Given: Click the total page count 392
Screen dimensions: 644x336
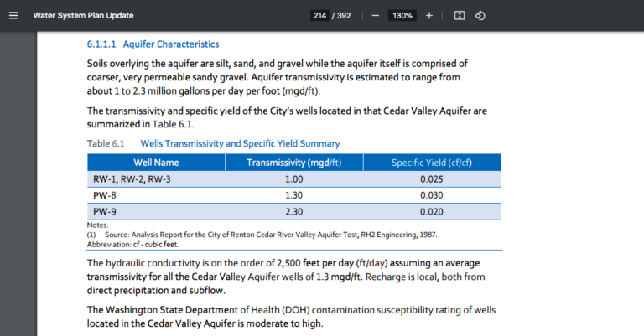Looking at the screenshot, I should pyautogui.click(x=344, y=15).
